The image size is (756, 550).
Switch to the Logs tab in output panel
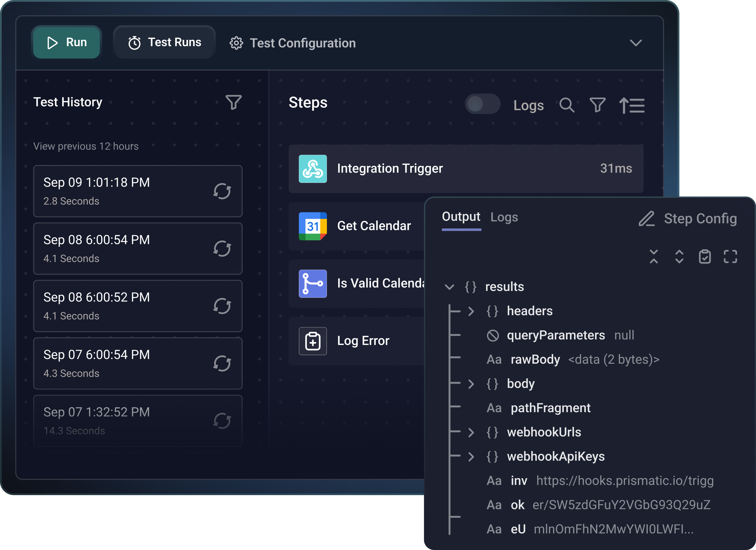tap(504, 217)
